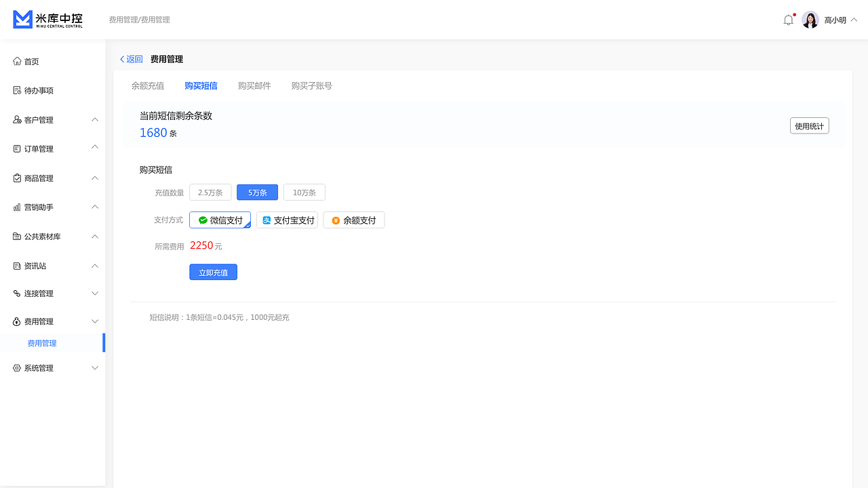Select the 2.5万条 recharge amount
This screenshot has width=868, height=488.
click(210, 192)
